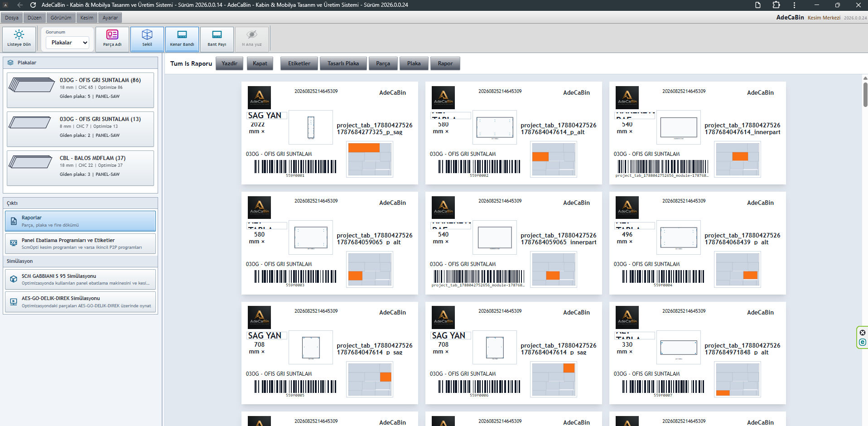Click the stacked plates icon for SUNTALAM (86)

point(32,84)
